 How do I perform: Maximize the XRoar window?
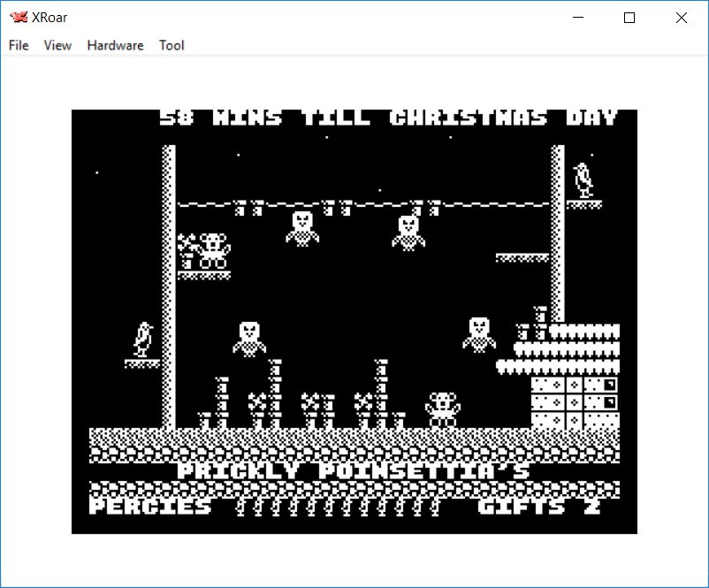click(629, 18)
